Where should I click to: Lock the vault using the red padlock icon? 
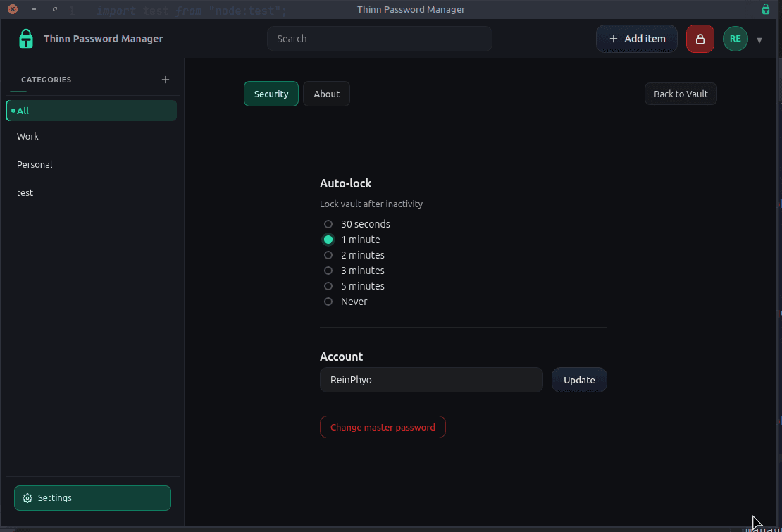pos(700,39)
